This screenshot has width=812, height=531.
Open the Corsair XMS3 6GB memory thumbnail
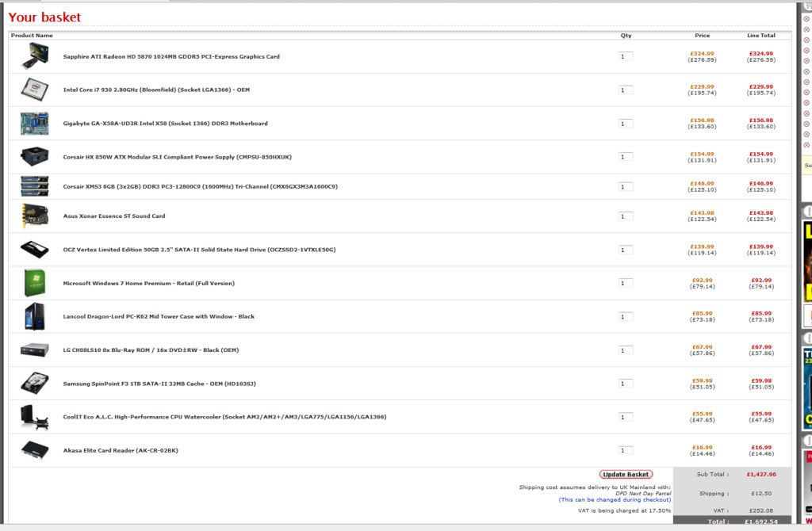35,186
